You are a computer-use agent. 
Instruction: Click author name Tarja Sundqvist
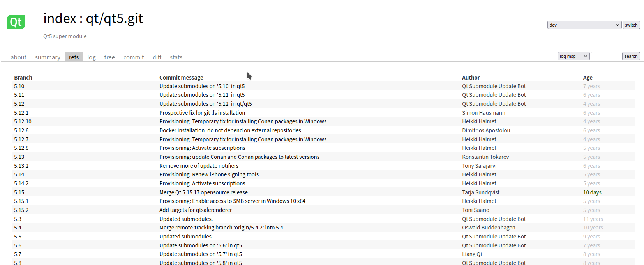click(481, 192)
